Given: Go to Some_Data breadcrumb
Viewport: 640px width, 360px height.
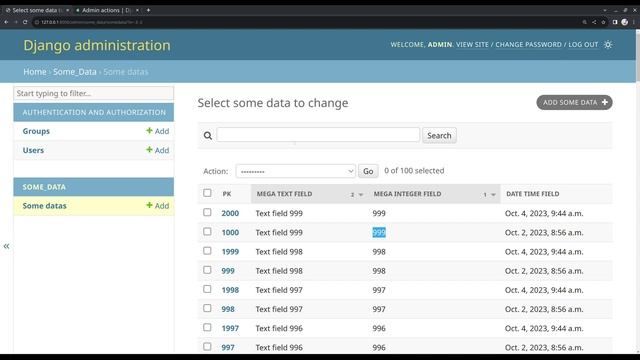Looking at the screenshot, I should pos(75,72).
